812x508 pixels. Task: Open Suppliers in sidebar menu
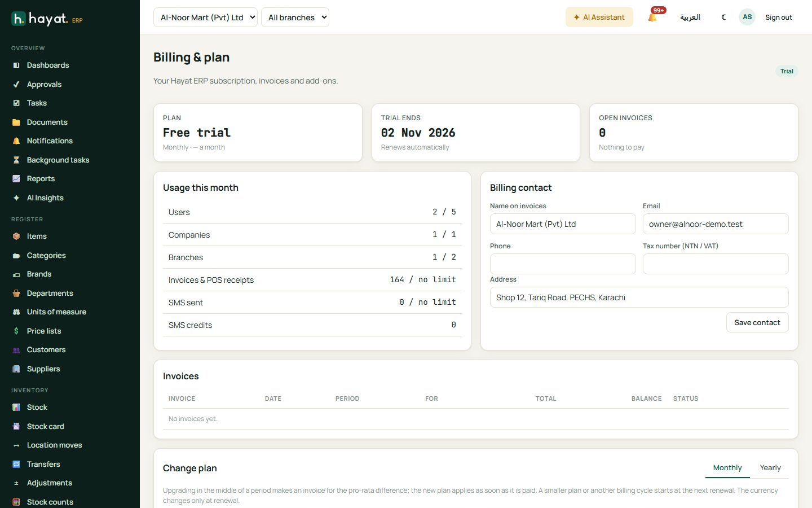coord(43,369)
